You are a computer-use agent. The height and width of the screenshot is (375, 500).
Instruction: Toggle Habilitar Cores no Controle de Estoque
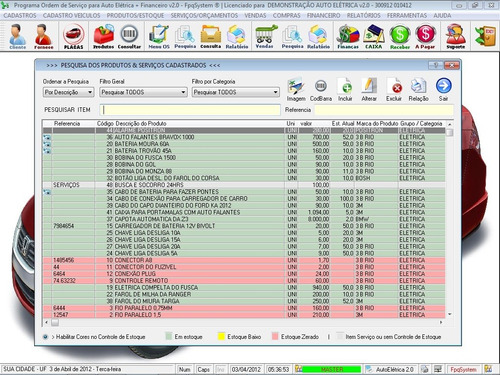pyautogui.click(x=45, y=337)
